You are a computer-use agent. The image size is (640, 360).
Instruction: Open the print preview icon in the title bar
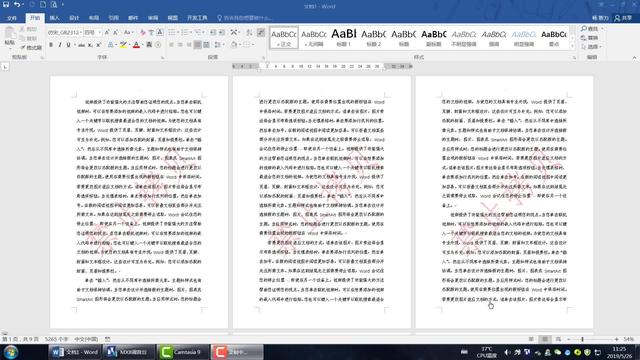point(53,4)
